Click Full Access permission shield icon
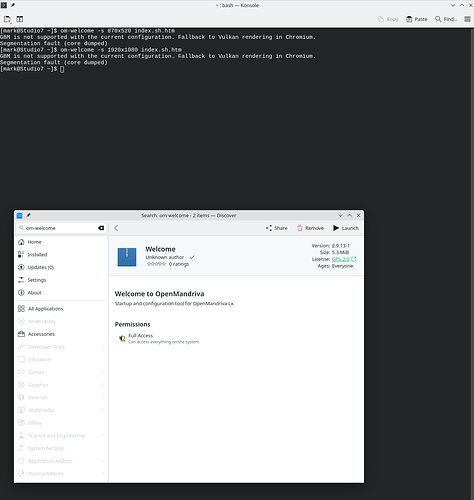474x500 pixels. tap(122, 339)
